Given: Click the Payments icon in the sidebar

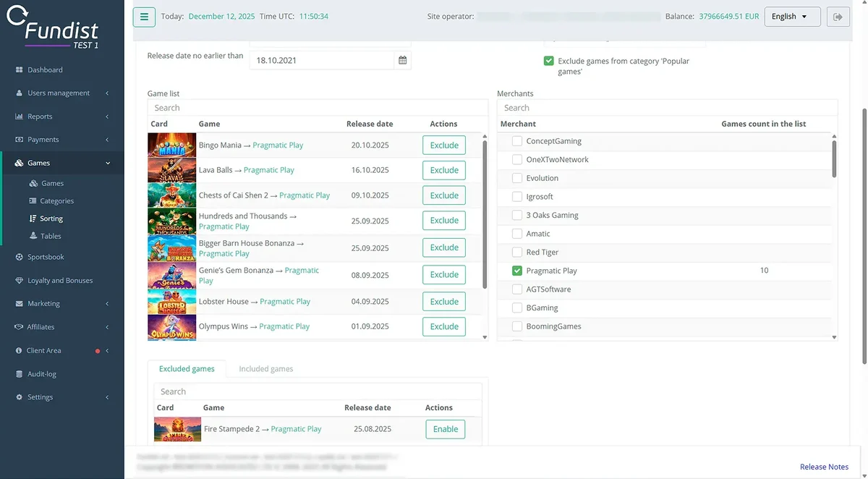Looking at the screenshot, I should [19, 140].
